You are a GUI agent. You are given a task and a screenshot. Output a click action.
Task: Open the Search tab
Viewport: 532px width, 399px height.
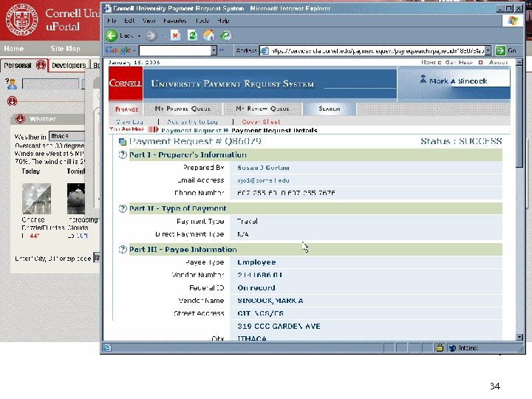[x=329, y=109]
